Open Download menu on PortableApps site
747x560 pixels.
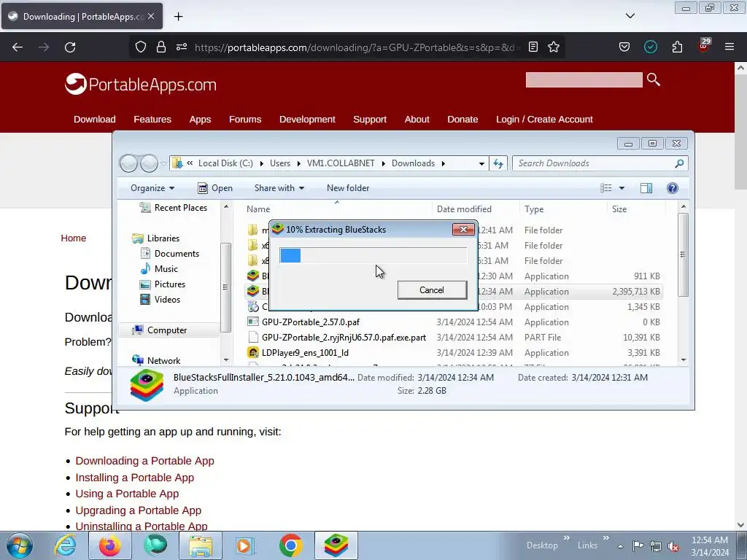pos(94,120)
